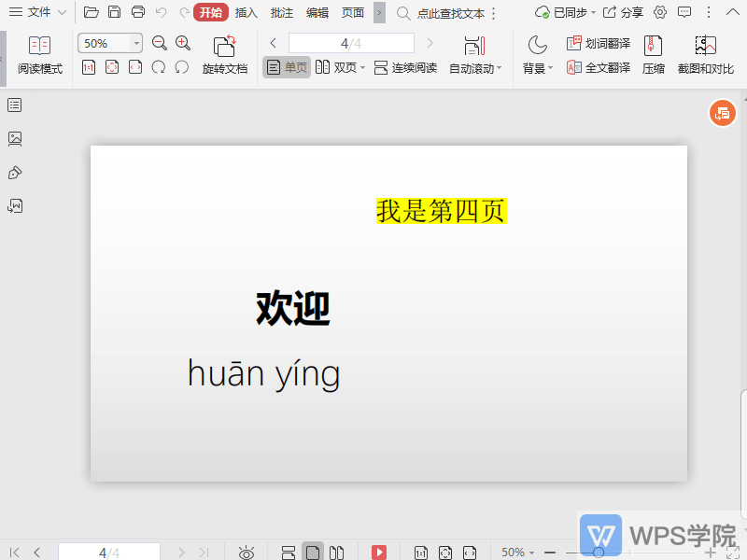
Task: Open 阅读模式 (Reading Mode)
Action: [39, 54]
